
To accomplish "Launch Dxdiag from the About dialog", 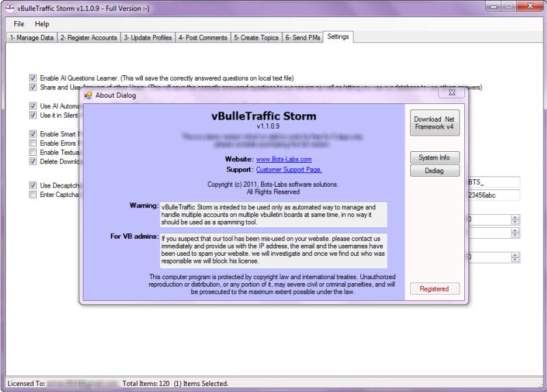I will coord(435,170).
